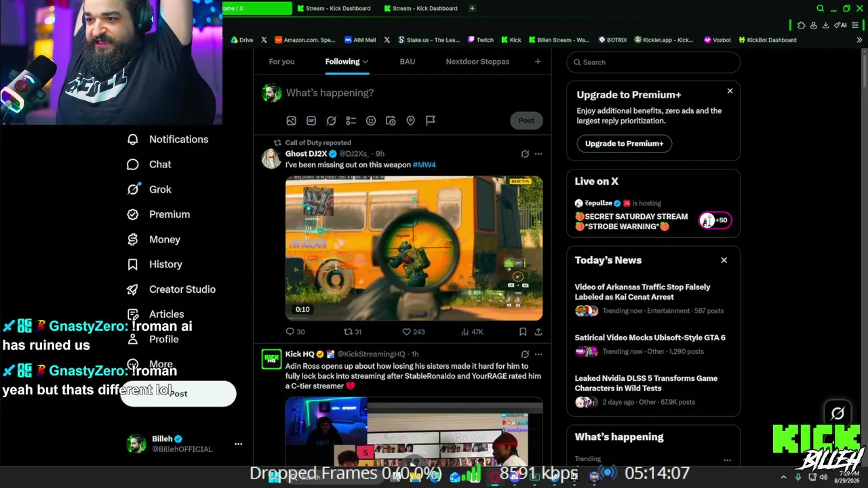The width and height of the screenshot is (868, 488).
Task: Open the browser tab search icon
Action: tap(820, 8)
